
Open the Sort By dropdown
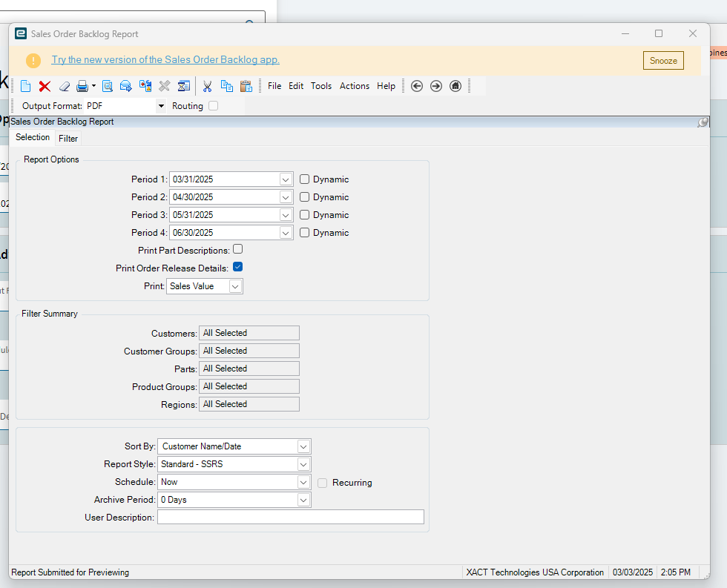point(303,446)
